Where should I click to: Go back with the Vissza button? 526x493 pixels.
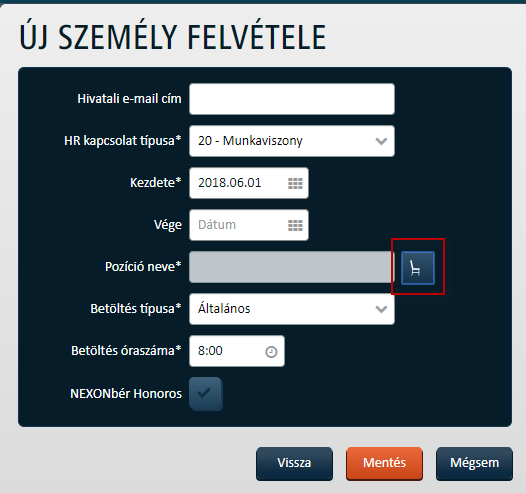pos(294,463)
